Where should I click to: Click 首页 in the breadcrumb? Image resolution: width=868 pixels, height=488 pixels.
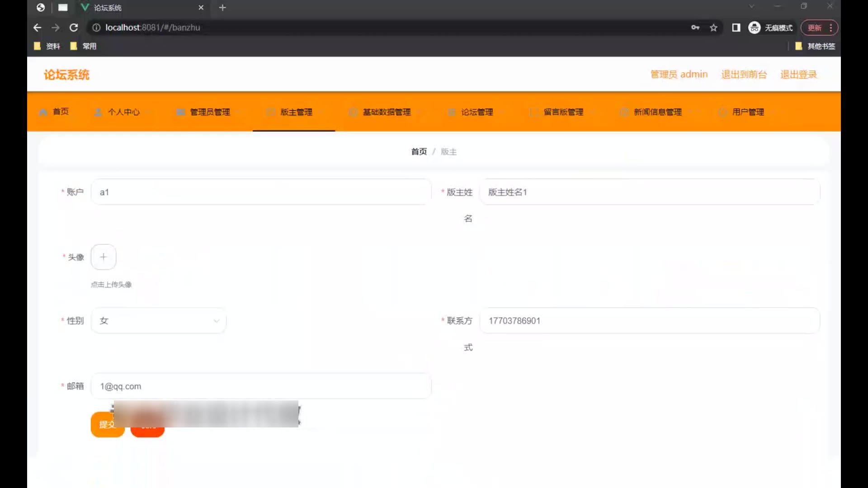tap(419, 152)
